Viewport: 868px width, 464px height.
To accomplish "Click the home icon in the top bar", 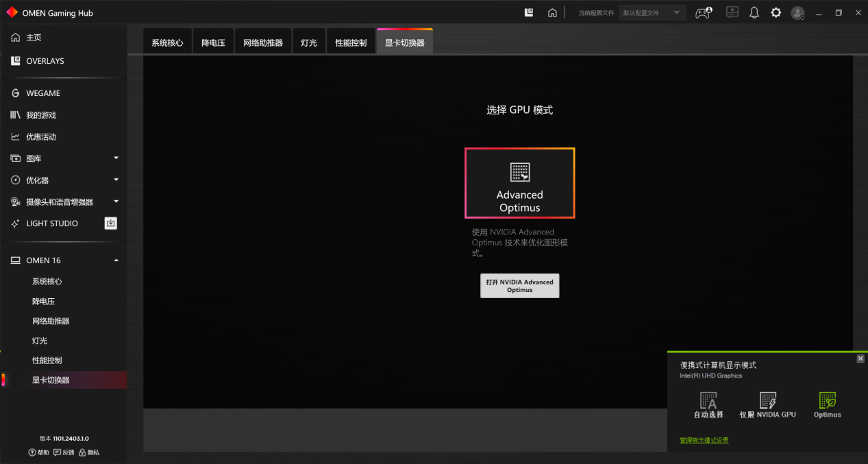I will pos(552,13).
